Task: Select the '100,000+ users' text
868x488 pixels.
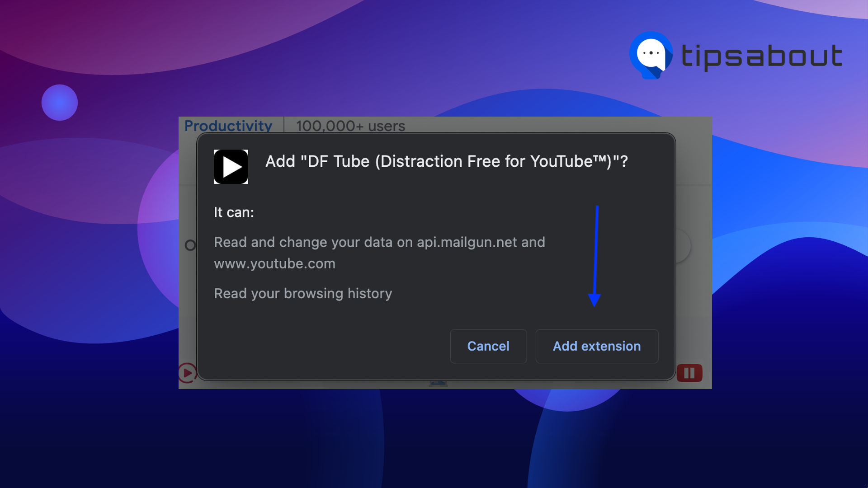Action: coord(350,126)
